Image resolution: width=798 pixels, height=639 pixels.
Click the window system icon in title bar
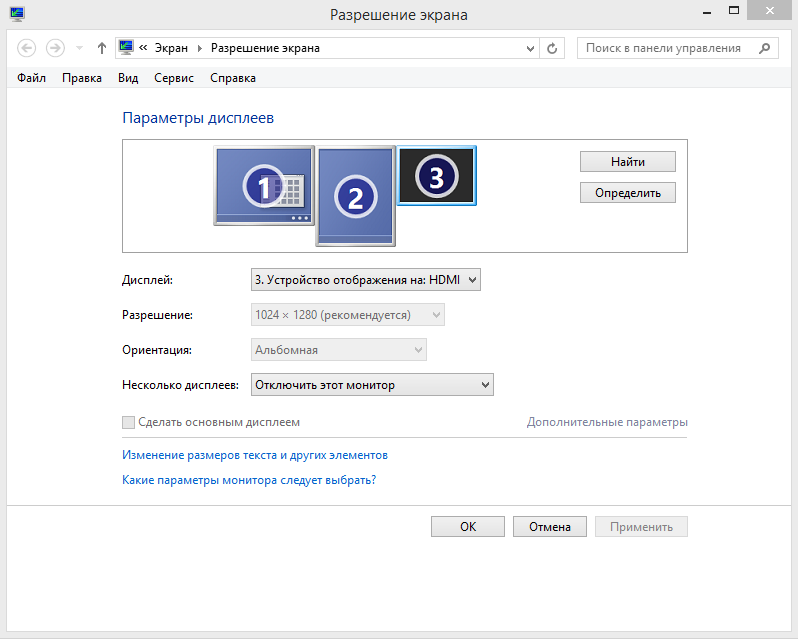pos(17,14)
